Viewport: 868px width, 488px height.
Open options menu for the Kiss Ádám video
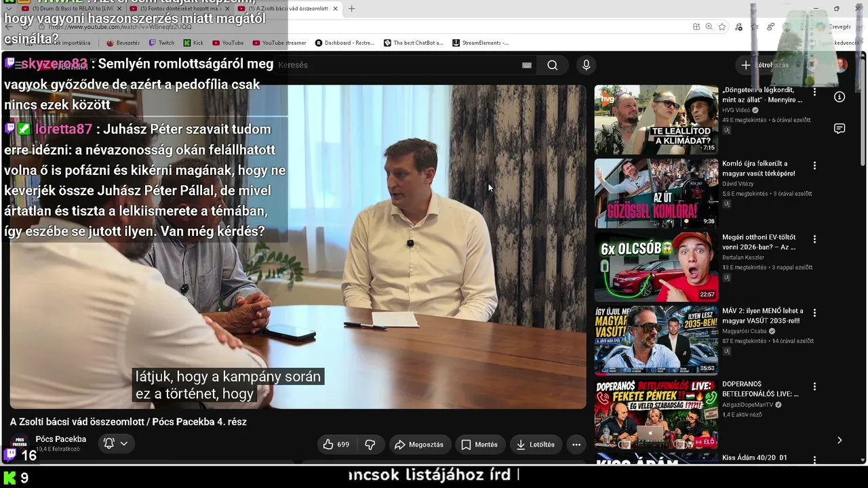coord(814,459)
